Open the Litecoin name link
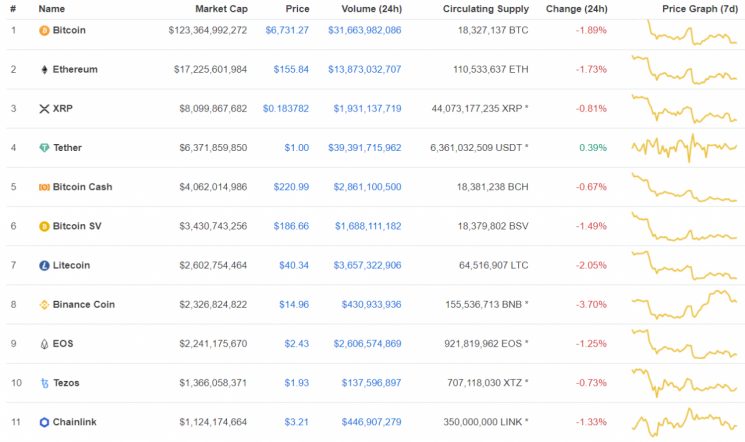The width and height of the screenshot is (745, 442). click(71, 265)
